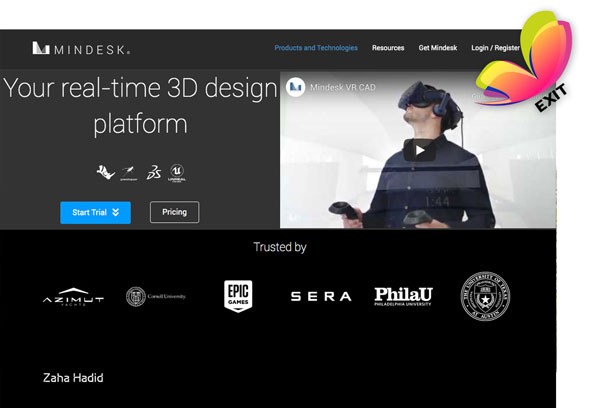The height and width of the screenshot is (408, 600).
Task: Click the Mindesk logo in header
Action: [81, 49]
